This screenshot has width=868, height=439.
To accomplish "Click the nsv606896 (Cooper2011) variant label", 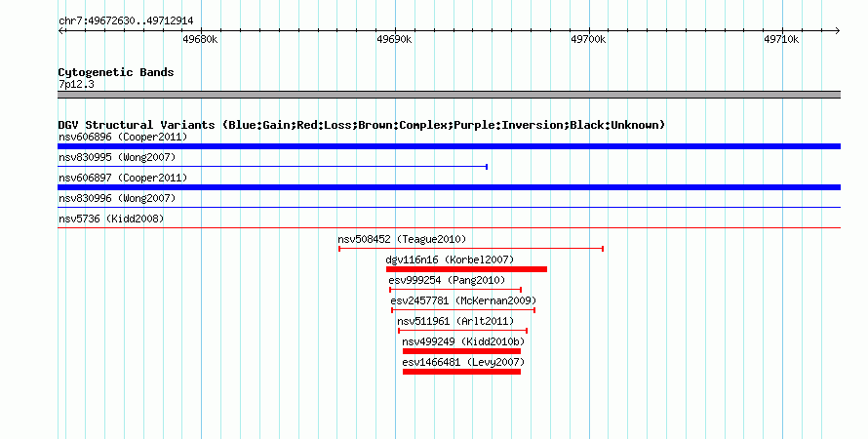I will (123, 137).
